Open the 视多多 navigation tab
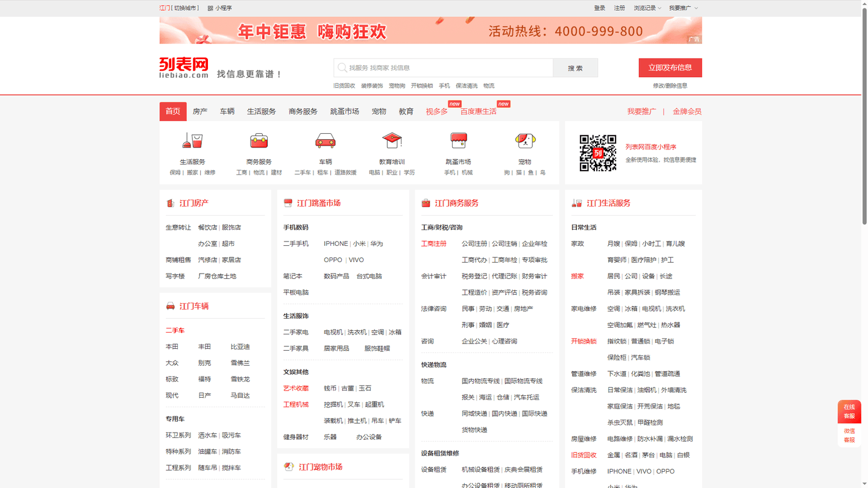The width and height of the screenshot is (868, 488). tap(437, 111)
